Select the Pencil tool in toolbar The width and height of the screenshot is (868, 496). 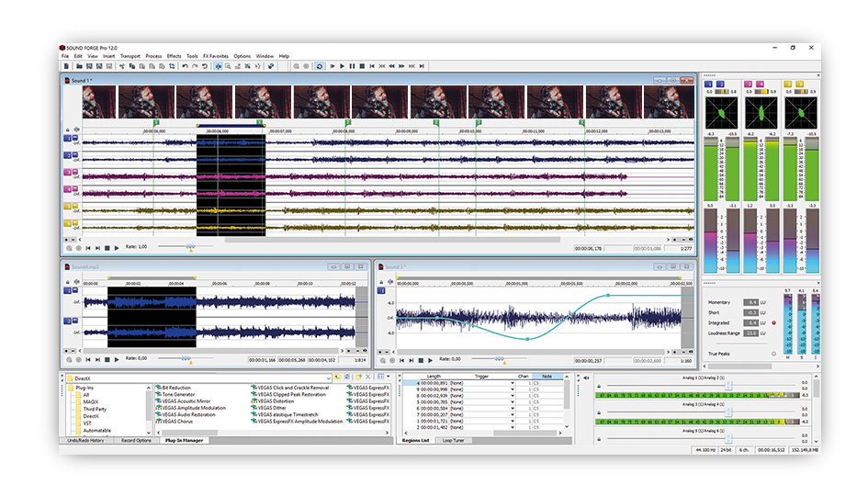[238, 66]
